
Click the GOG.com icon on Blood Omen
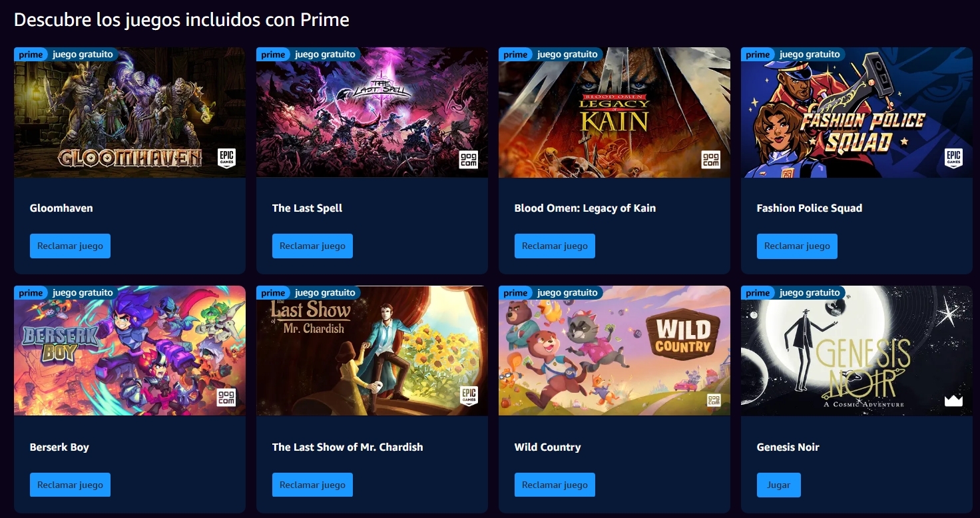click(x=711, y=160)
